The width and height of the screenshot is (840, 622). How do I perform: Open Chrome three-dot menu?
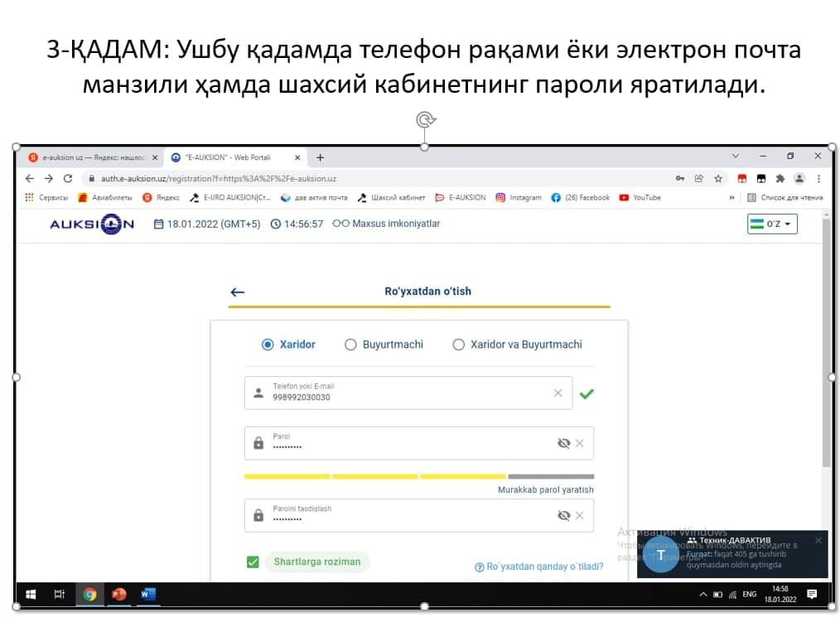click(x=818, y=178)
